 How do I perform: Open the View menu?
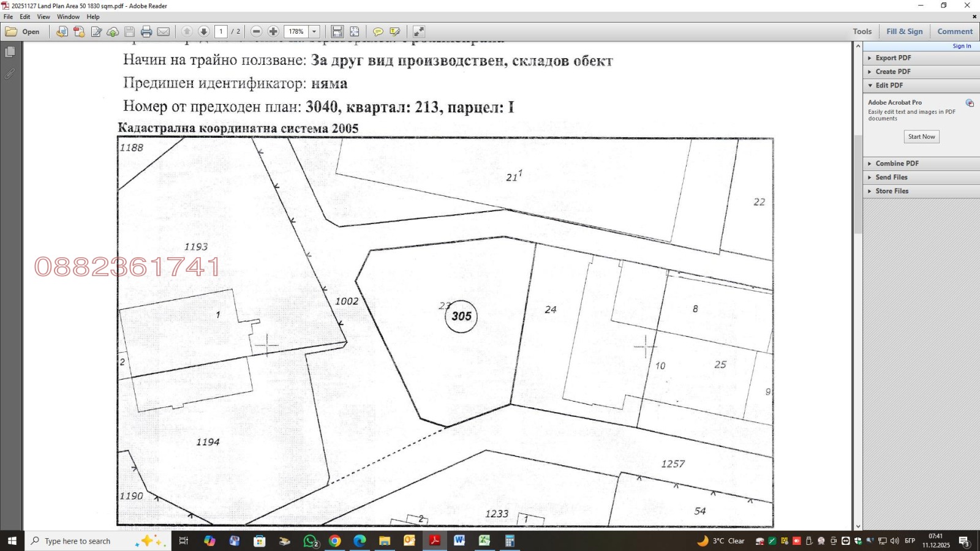[43, 17]
